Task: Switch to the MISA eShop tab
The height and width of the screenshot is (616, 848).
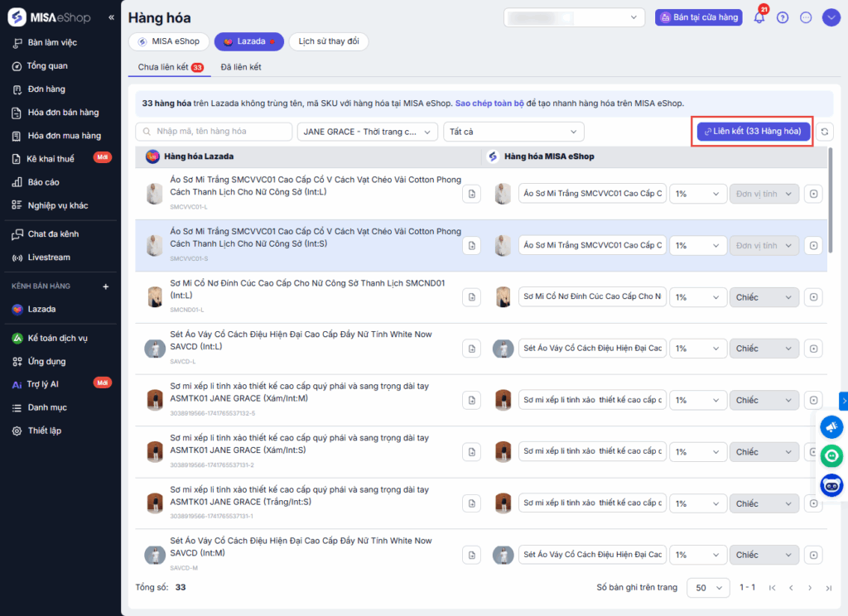Action: point(169,41)
